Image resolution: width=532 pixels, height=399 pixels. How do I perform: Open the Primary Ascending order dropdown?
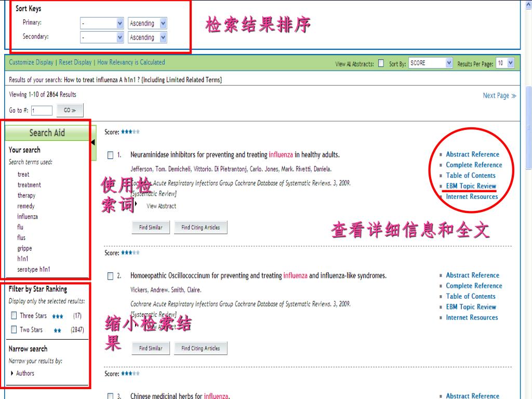(x=147, y=23)
